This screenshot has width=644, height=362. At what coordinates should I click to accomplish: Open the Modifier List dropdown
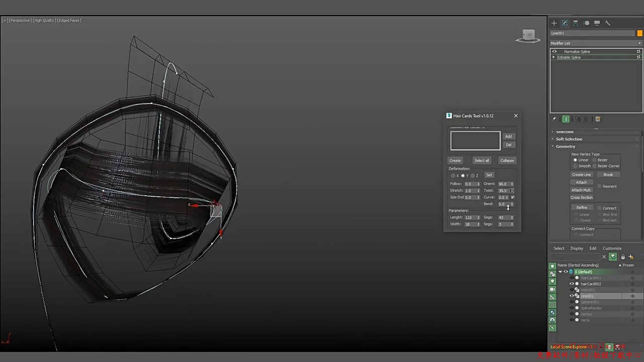[596, 43]
